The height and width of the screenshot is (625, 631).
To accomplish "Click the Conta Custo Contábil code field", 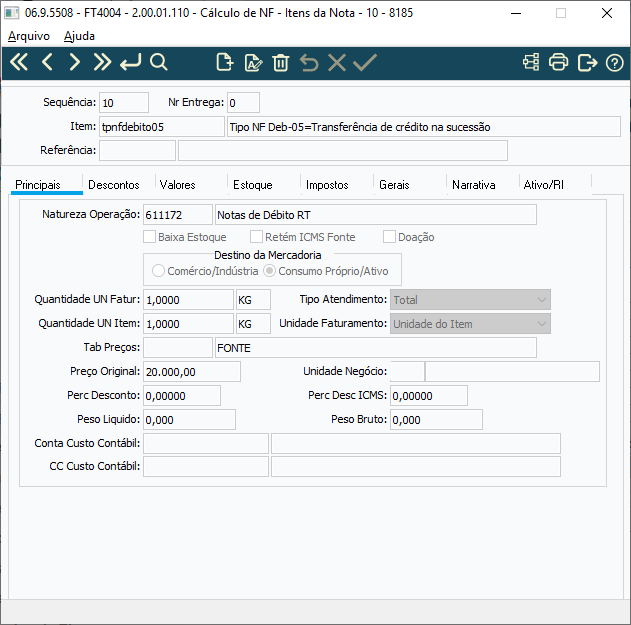I will (206, 443).
